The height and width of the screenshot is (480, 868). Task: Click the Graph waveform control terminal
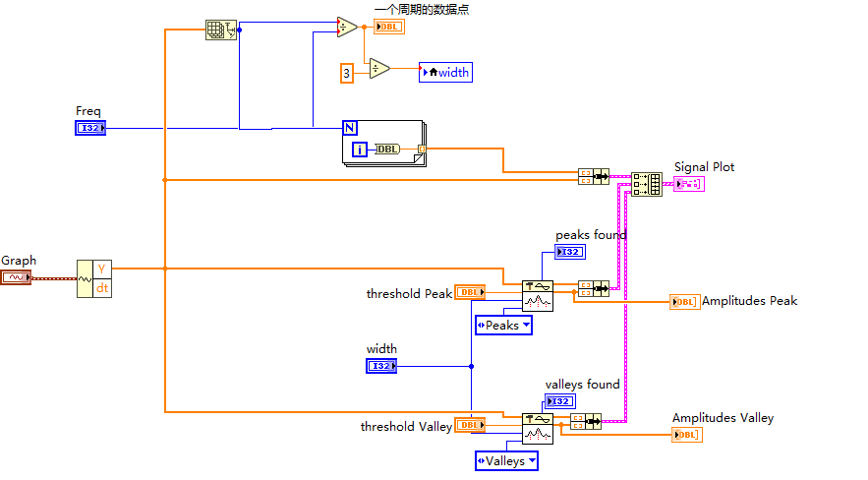coord(16,277)
